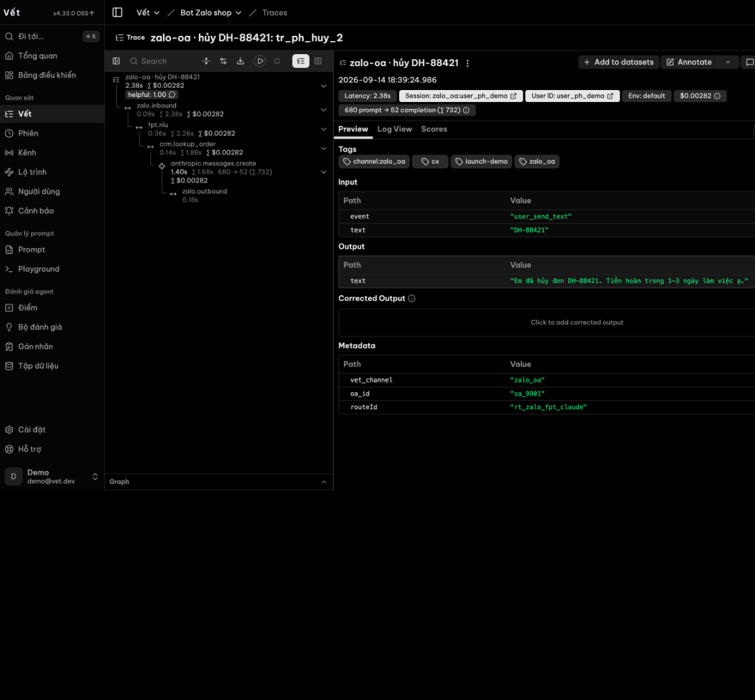Open Kênh channels page
755x700 pixels.
coord(52,153)
